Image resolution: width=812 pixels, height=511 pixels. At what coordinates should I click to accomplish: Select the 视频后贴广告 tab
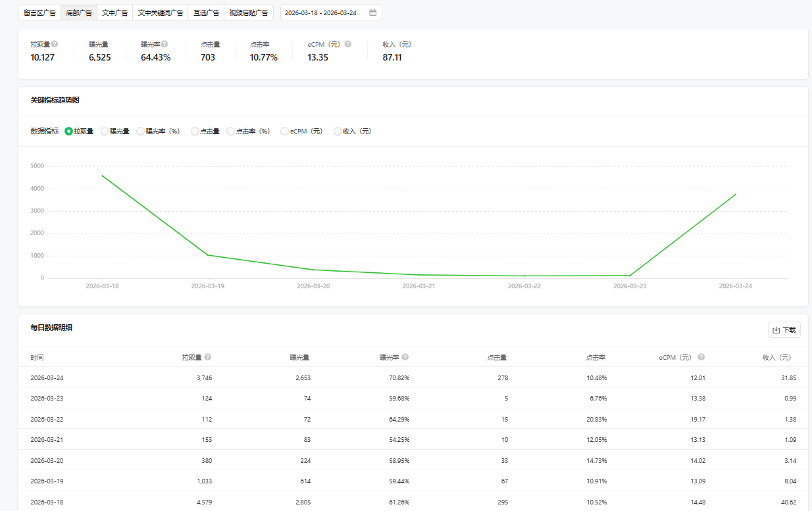click(248, 12)
